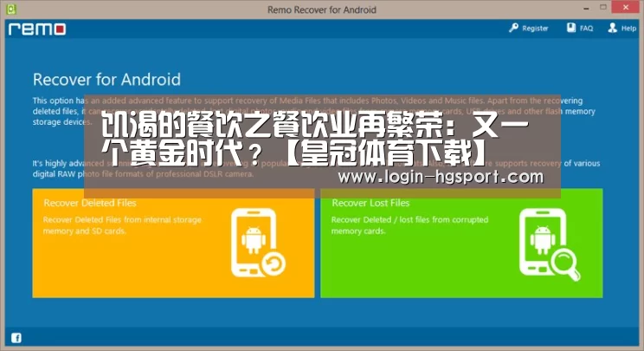Click the phone restore icon in orange tile
Image resolution: width=644 pixels, height=351 pixels.
click(258, 243)
